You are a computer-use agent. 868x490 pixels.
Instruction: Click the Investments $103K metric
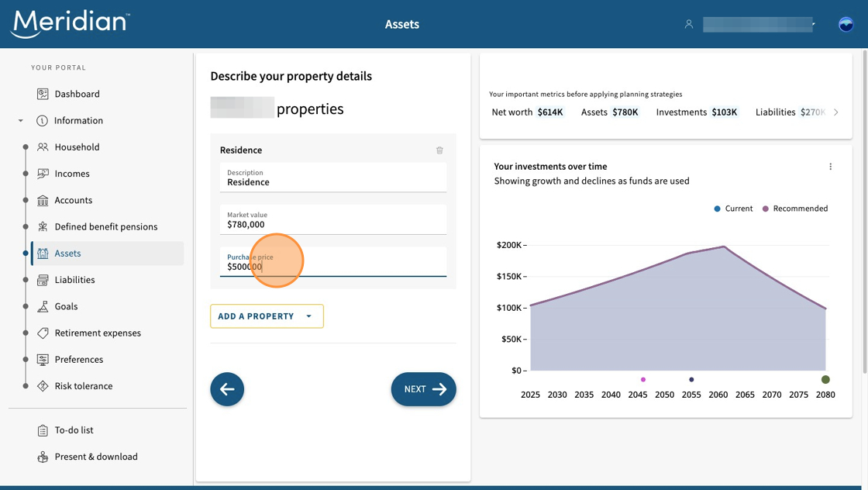(697, 112)
